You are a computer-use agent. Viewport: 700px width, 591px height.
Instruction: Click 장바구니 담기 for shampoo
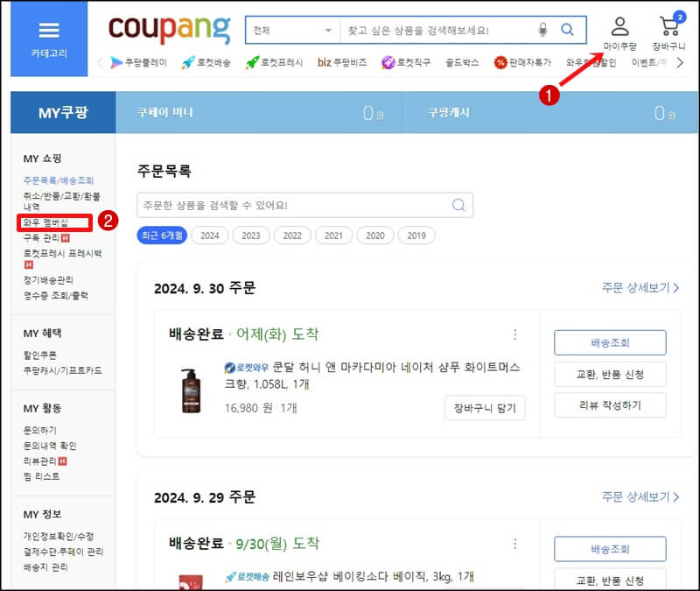485,408
